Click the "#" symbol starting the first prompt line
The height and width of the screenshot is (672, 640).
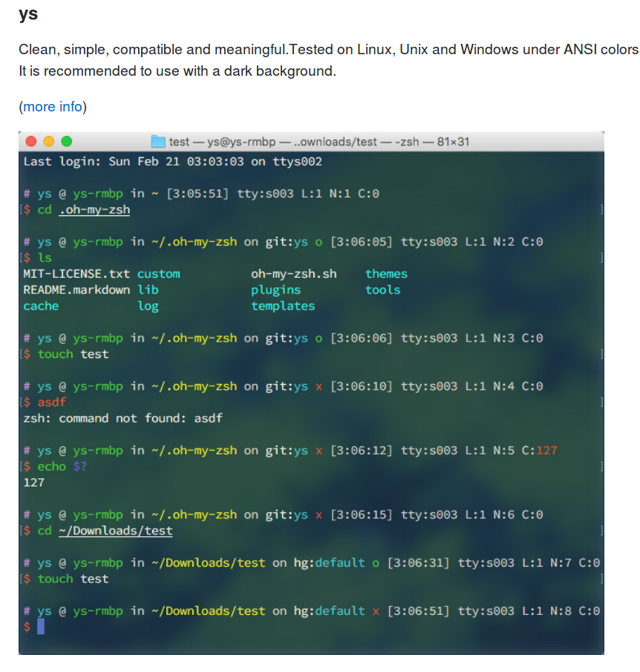(x=26, y=193)
